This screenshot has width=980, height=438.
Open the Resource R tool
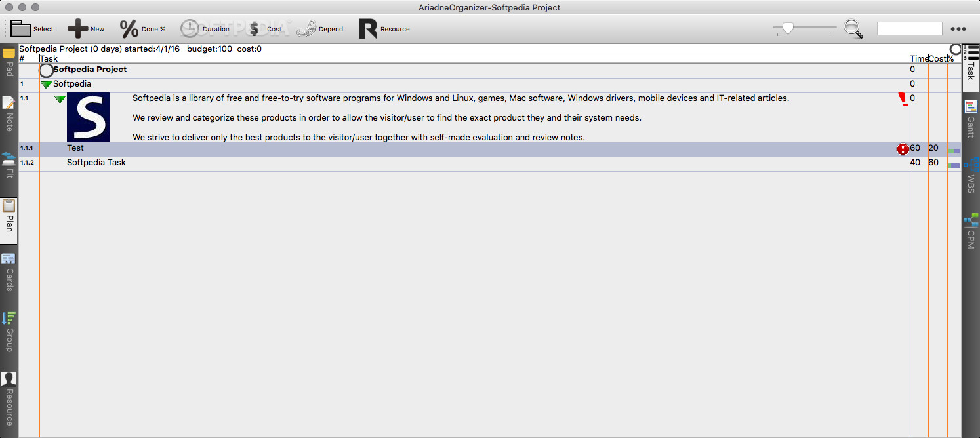[368, 29]
